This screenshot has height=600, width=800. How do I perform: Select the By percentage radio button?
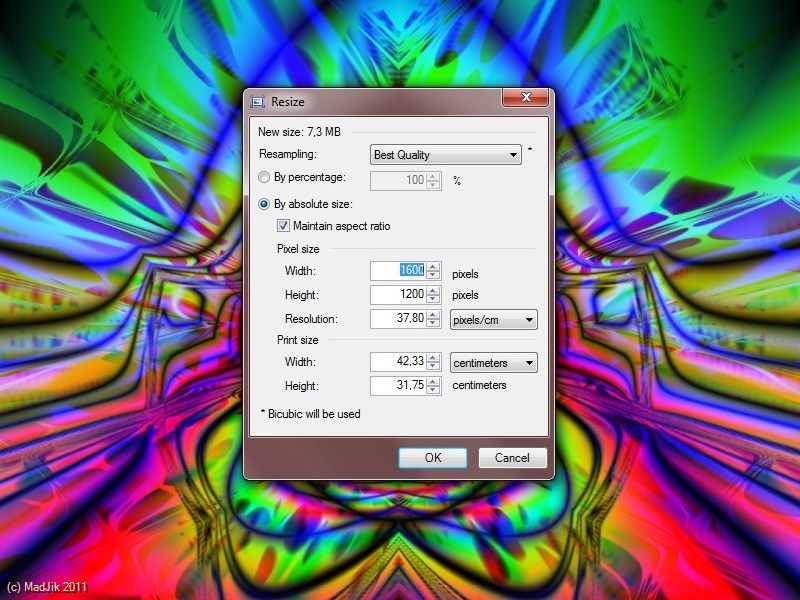[264, 178]
